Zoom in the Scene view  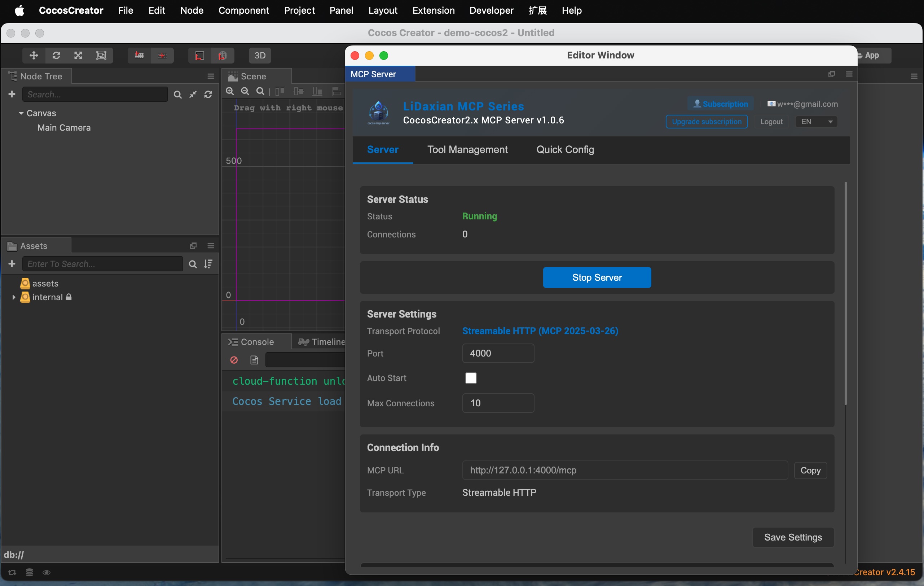coord(229,91)
